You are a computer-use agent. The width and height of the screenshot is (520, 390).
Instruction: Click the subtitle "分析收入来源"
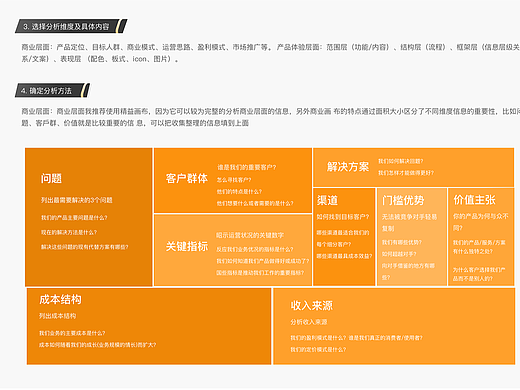[x=309, y=322]
